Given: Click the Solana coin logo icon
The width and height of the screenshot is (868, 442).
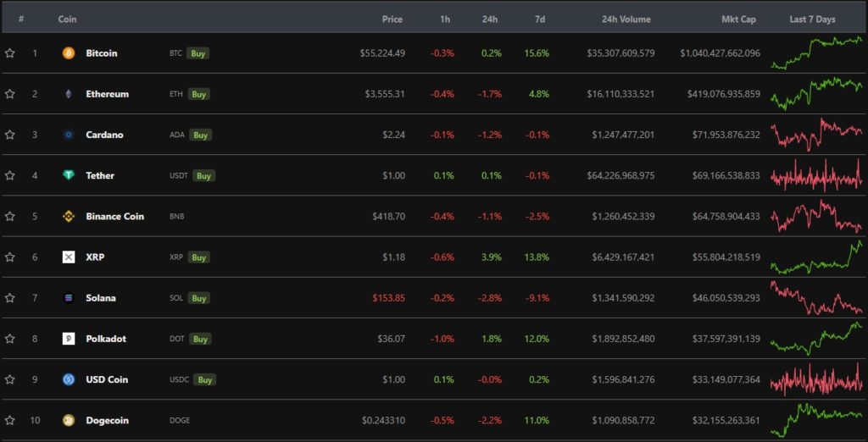Looking at the screenshot, I should [69, 298].
